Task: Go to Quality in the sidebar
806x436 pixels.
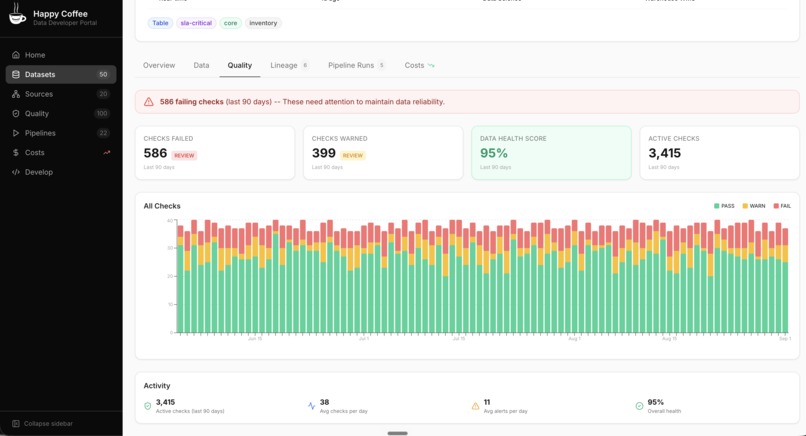Action: (61, 114)
